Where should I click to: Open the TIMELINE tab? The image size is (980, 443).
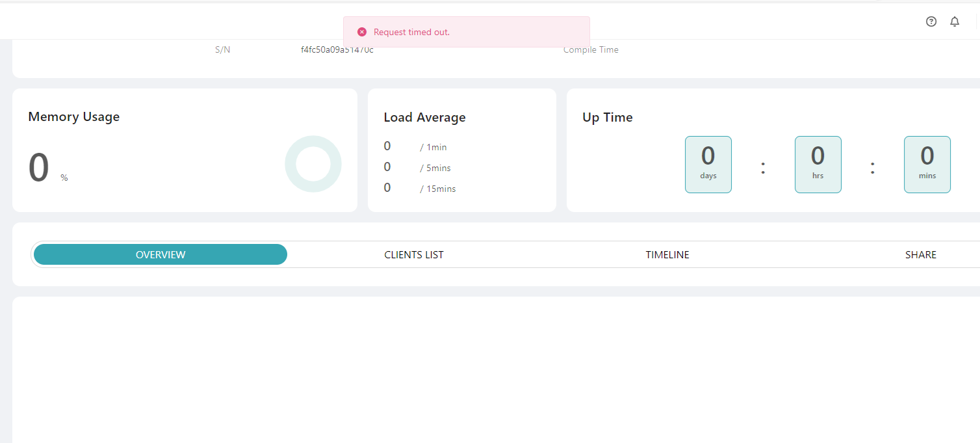pyautogui.click(x=667, y=254)
